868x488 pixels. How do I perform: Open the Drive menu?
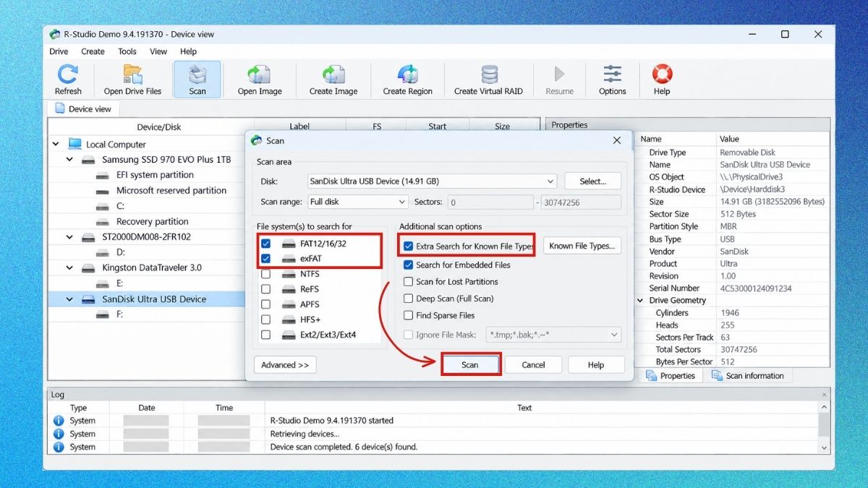click(x=59, y=51)
